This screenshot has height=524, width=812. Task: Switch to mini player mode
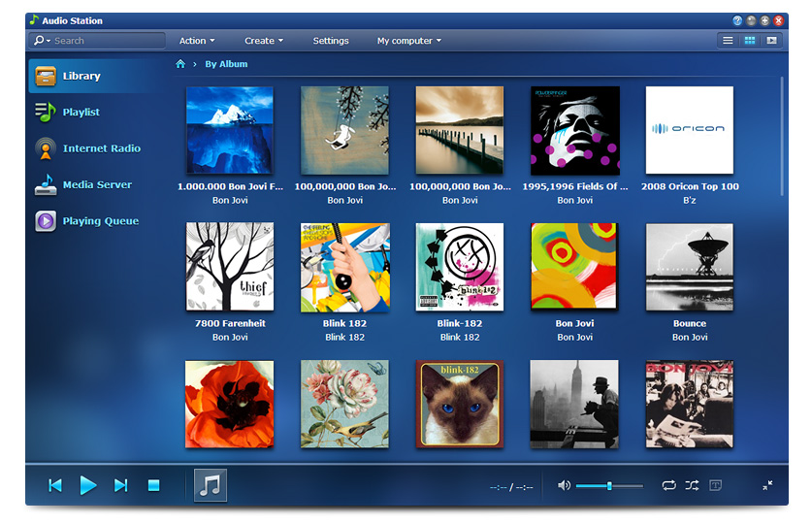tap(767, 485)
